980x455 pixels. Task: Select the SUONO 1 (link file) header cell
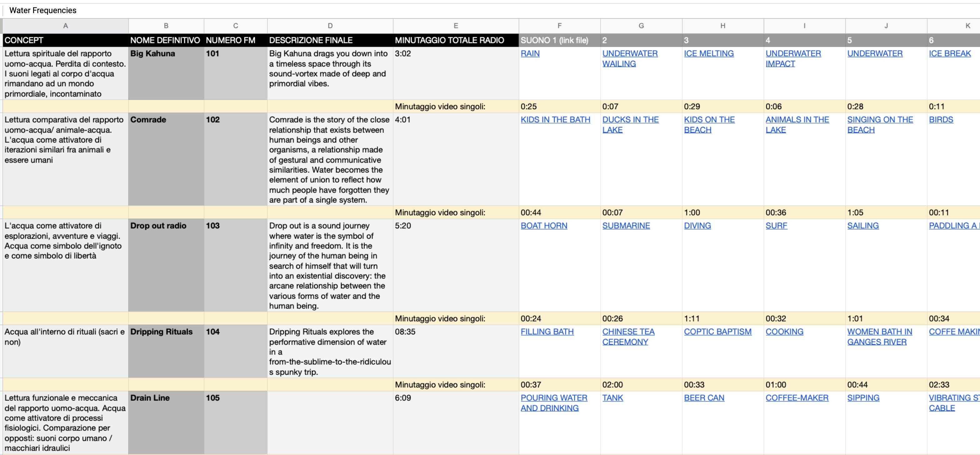point(560,40)
